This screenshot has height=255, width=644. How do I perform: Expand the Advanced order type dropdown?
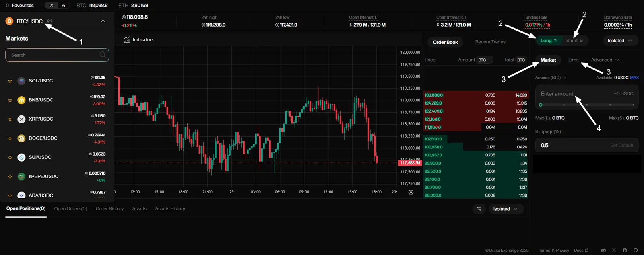(x=605, y=60)
